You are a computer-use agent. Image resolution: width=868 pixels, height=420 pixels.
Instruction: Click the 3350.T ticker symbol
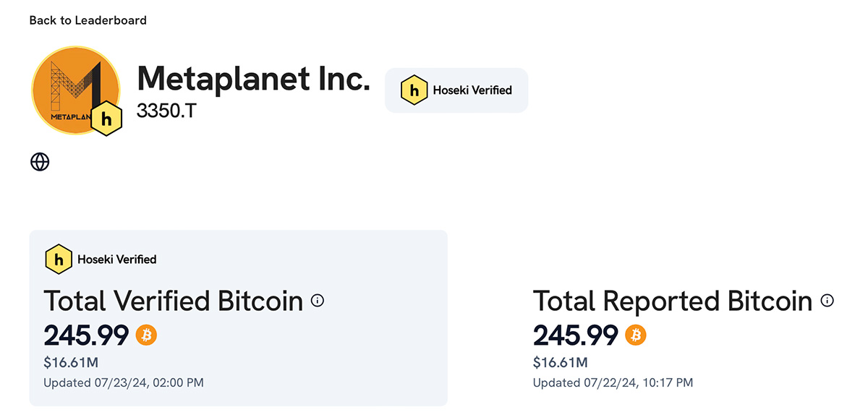click(166, 112)
